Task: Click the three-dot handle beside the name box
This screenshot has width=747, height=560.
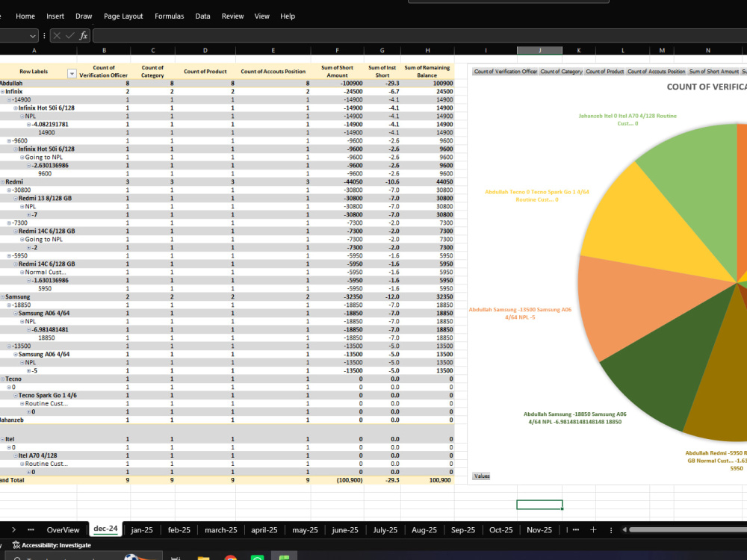Action: click(x=44, y=36)
